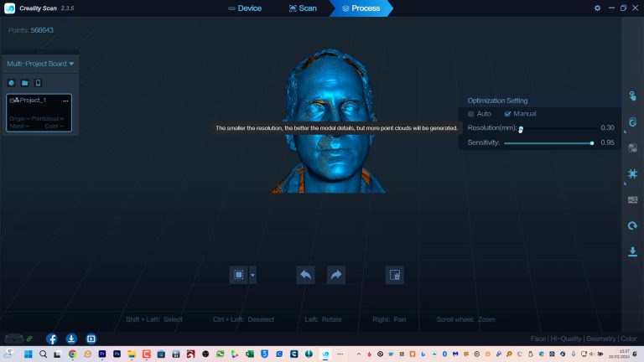Click the hand-pointer tool in right sidebar

[632, 96]
